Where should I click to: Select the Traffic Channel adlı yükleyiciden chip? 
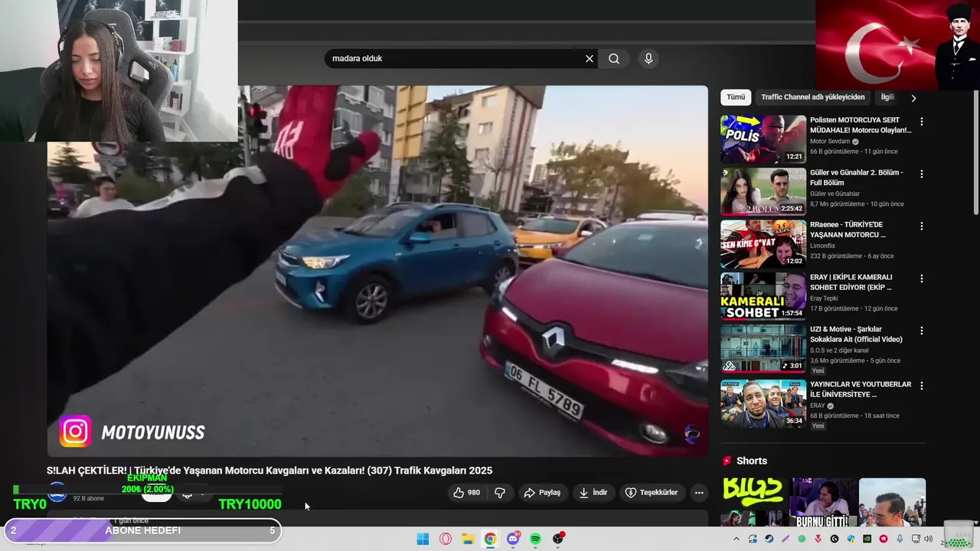point(813,97)
